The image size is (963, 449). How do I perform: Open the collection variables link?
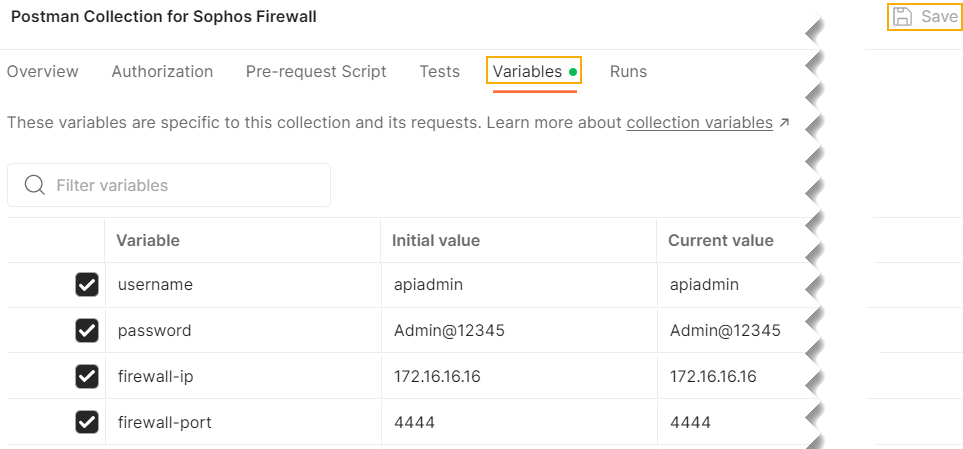point(699,123)
